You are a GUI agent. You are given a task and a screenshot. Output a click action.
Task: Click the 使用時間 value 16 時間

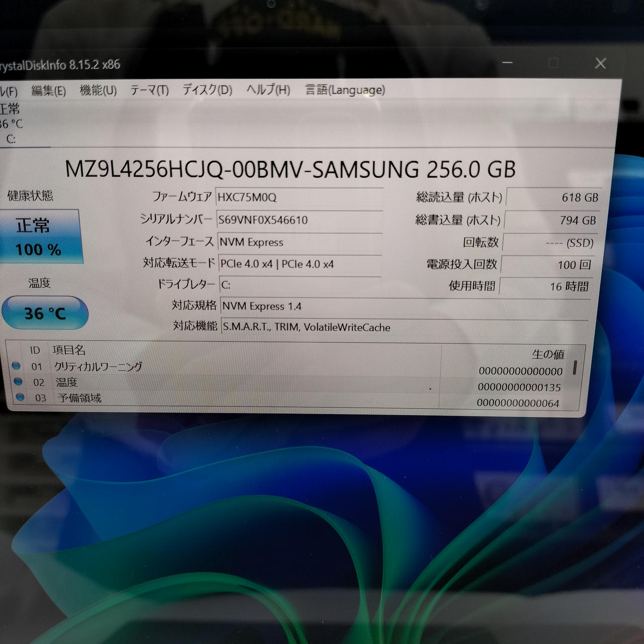[546, 286]
